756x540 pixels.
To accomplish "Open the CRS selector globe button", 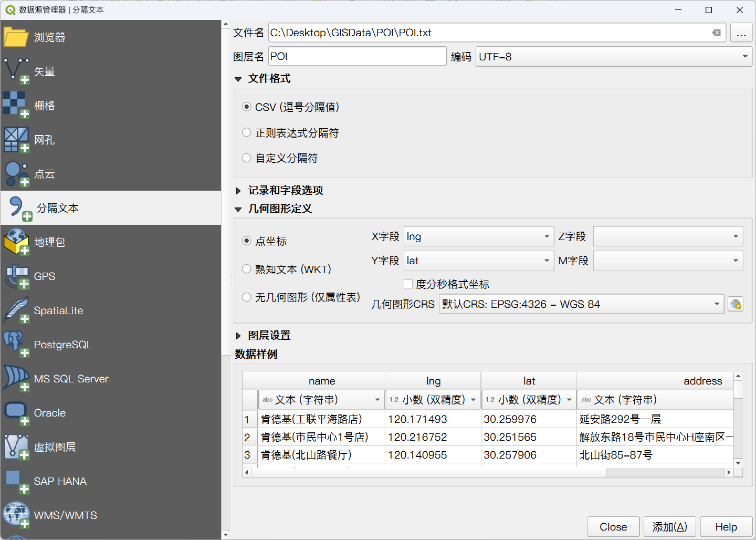I will (x=736, y=304).
